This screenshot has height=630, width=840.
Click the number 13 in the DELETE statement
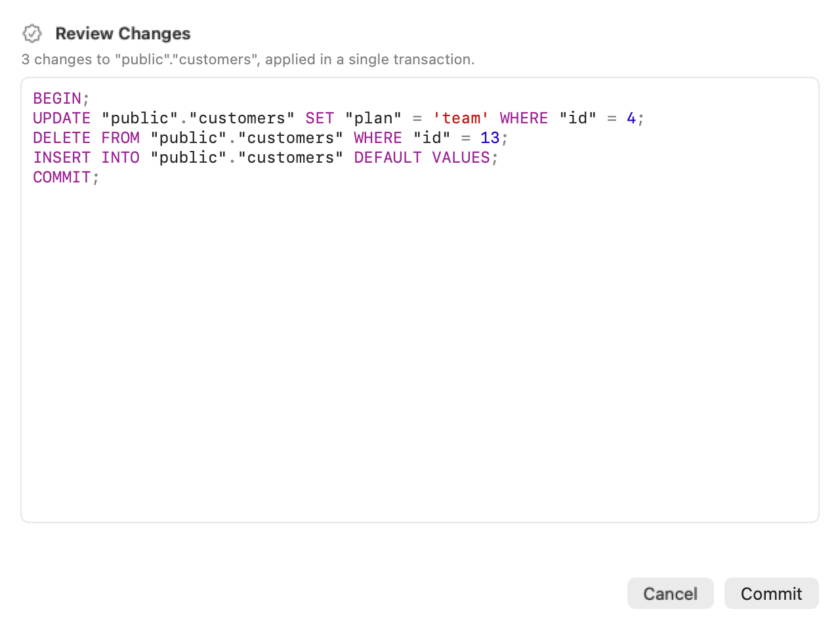490,138
